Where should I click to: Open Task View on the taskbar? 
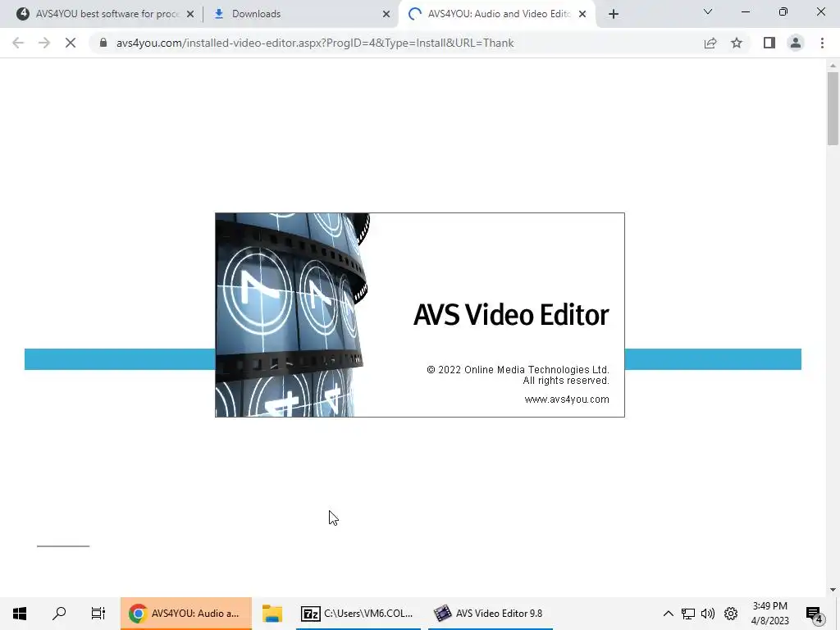(x=98, y=614)
